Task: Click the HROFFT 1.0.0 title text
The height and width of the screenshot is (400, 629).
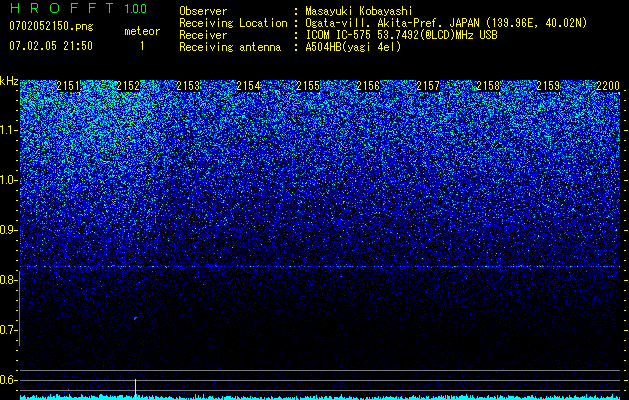Action: (78, 8)
